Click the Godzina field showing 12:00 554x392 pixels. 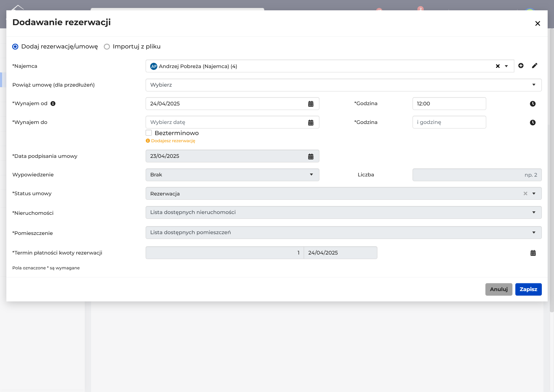(449, 104)
